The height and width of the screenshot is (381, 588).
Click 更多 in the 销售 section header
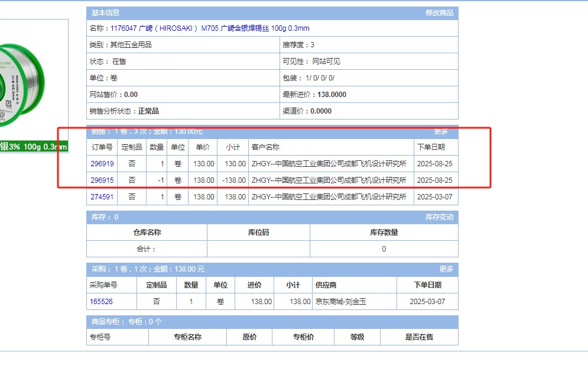[x=441, y=131]
